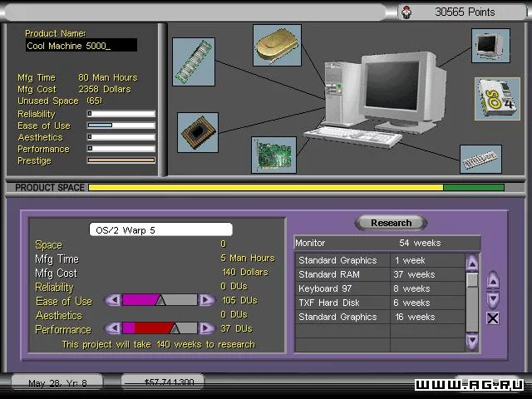Select the CPU processor chip component
The width and height of the screenshot is (532, 399).
[x=198, y=132]
